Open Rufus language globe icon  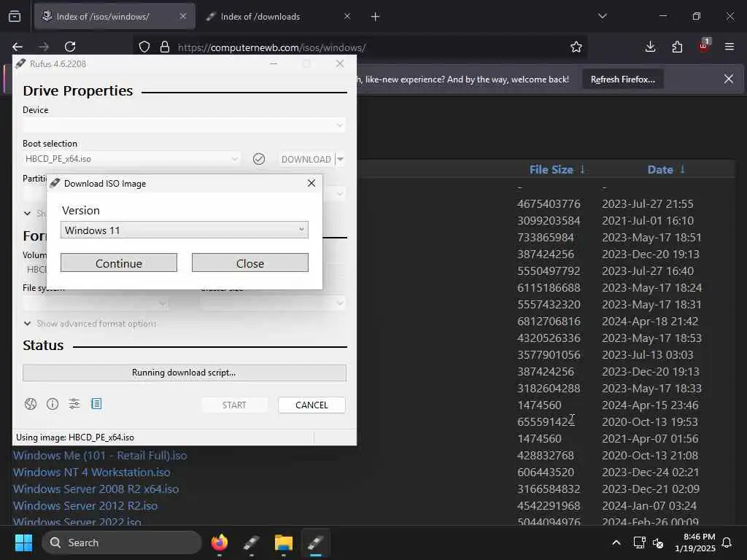[x=31, y=404]
